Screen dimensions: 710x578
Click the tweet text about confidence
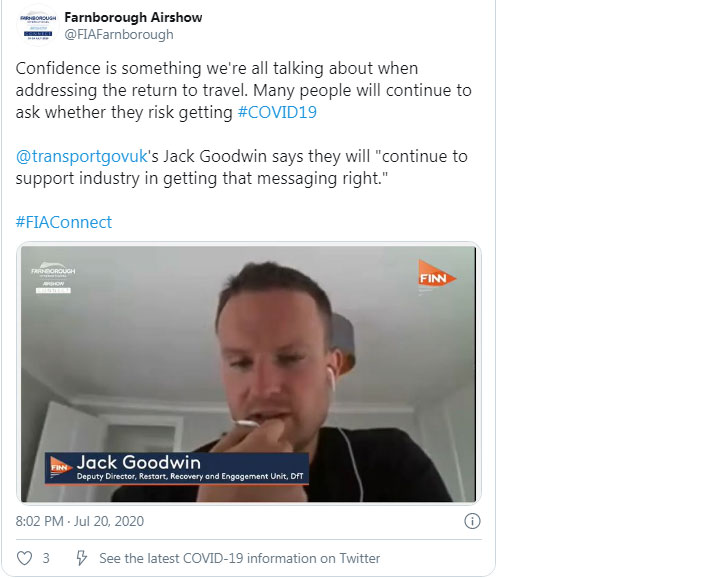(x=244, y=90)
